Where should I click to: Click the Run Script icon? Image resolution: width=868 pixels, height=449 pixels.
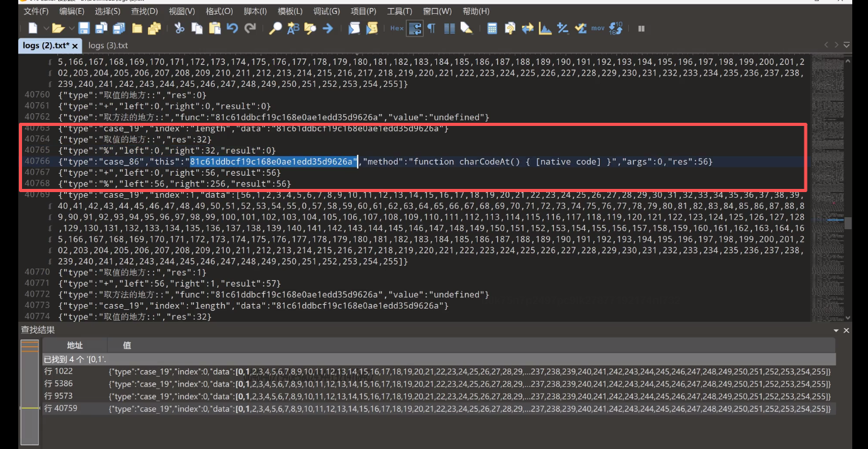tap(354, 28)
